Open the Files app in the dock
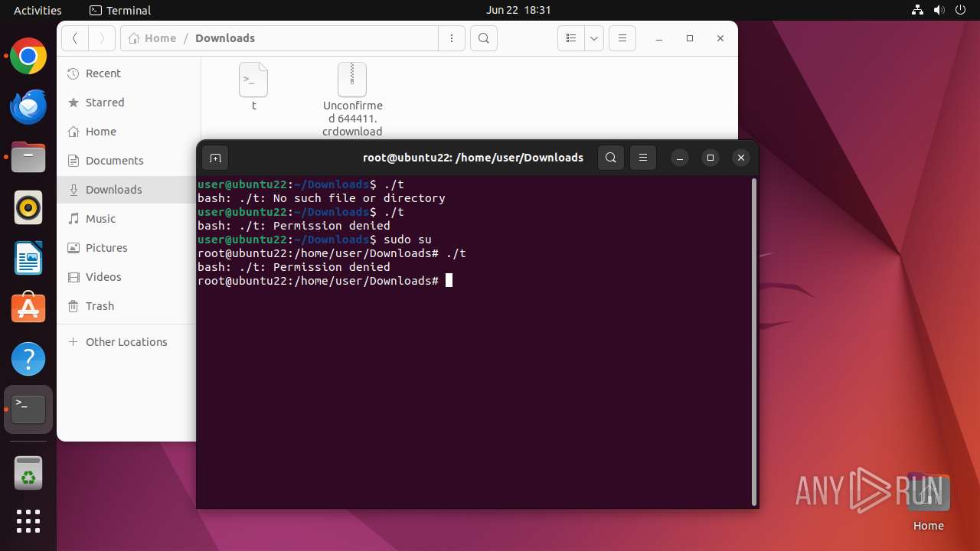Image resolution: width=980 pixels, height=551 pixels. pyautogui.click(x=28, y=158)
